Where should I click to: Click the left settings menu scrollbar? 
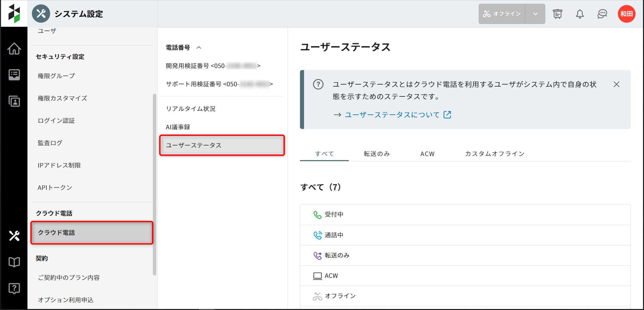click(155, 184)
